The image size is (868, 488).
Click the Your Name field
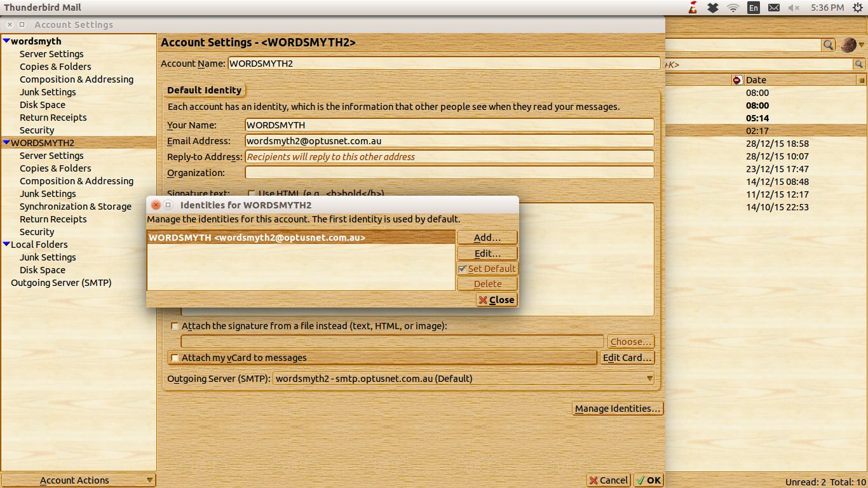[449, 125]
